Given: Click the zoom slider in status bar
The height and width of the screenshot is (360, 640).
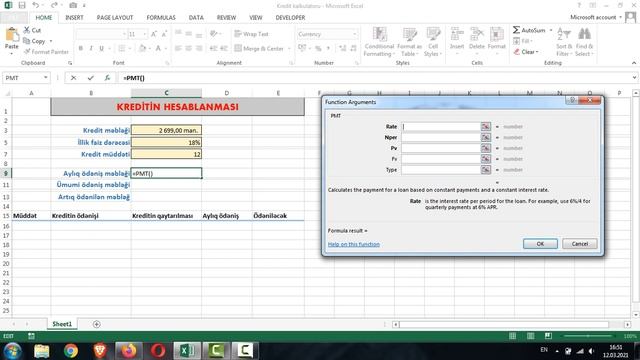Looking at the screenshot, I should [x=588, y=336].
